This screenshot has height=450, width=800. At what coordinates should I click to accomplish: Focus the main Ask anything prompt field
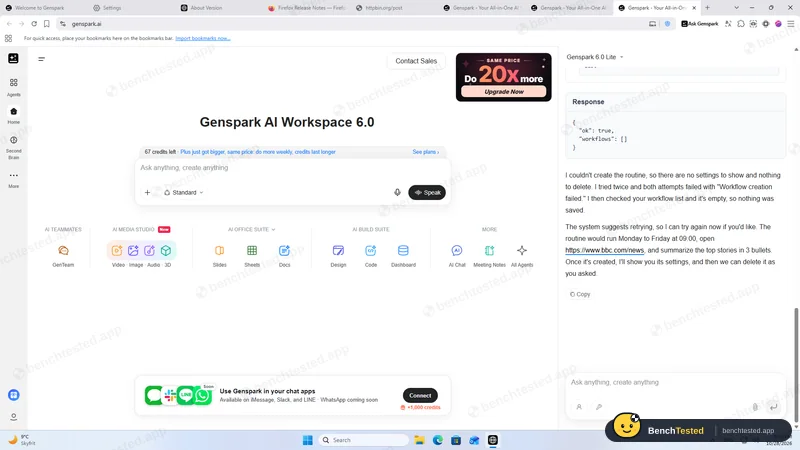point(292,168)
